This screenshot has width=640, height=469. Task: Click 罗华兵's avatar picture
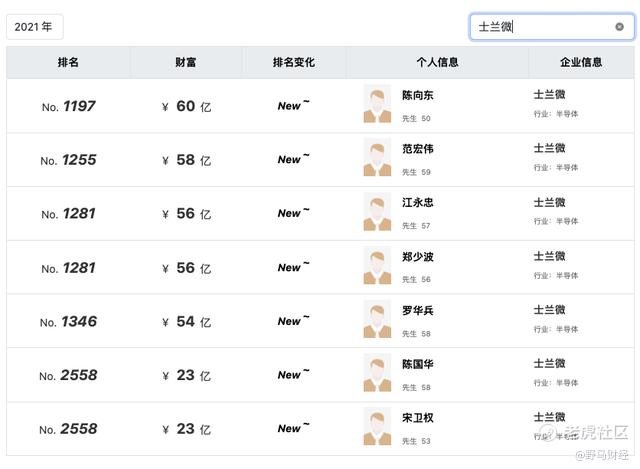pyautogui.click(x=377, y=320)
